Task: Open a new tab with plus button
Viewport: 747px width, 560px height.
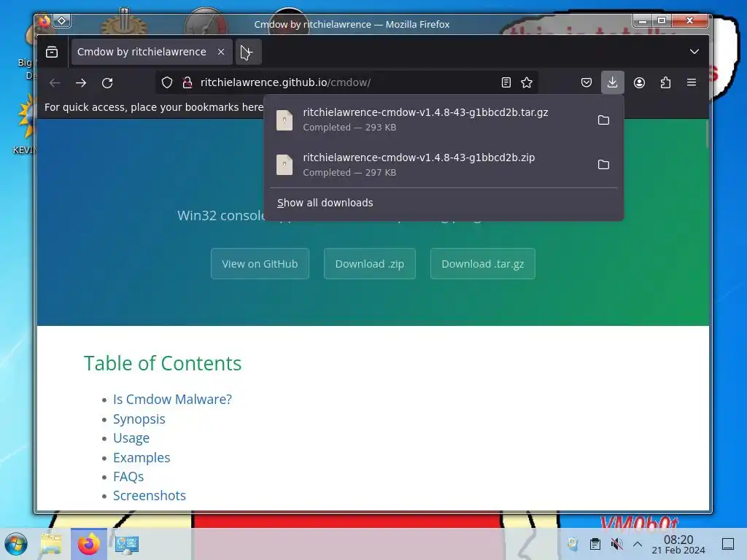Action: click(248, 52)
